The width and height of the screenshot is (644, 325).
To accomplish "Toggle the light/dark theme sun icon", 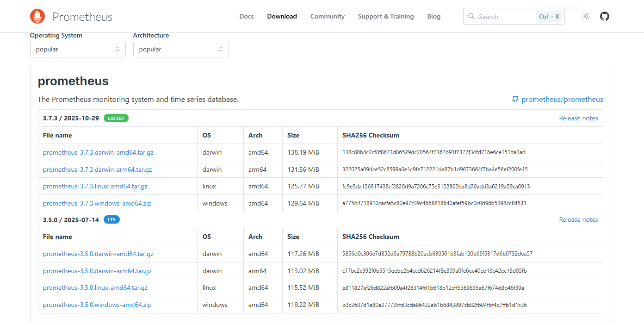I will tap(586, 16).
